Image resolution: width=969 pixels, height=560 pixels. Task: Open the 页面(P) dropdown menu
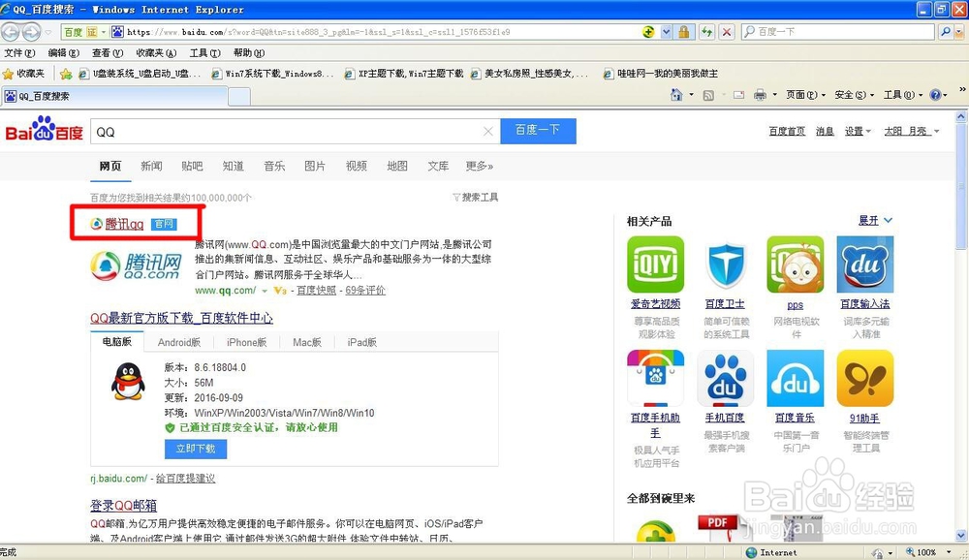coord(805,95)
